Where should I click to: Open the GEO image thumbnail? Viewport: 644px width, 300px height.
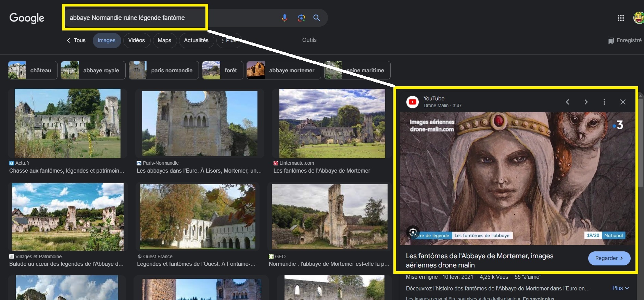click(x=330, y=217)
